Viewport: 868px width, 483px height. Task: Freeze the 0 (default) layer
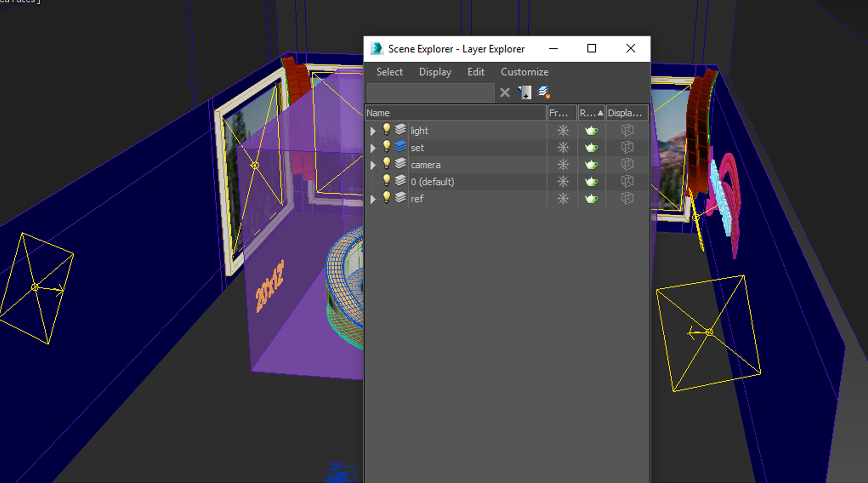pos(563,182)
